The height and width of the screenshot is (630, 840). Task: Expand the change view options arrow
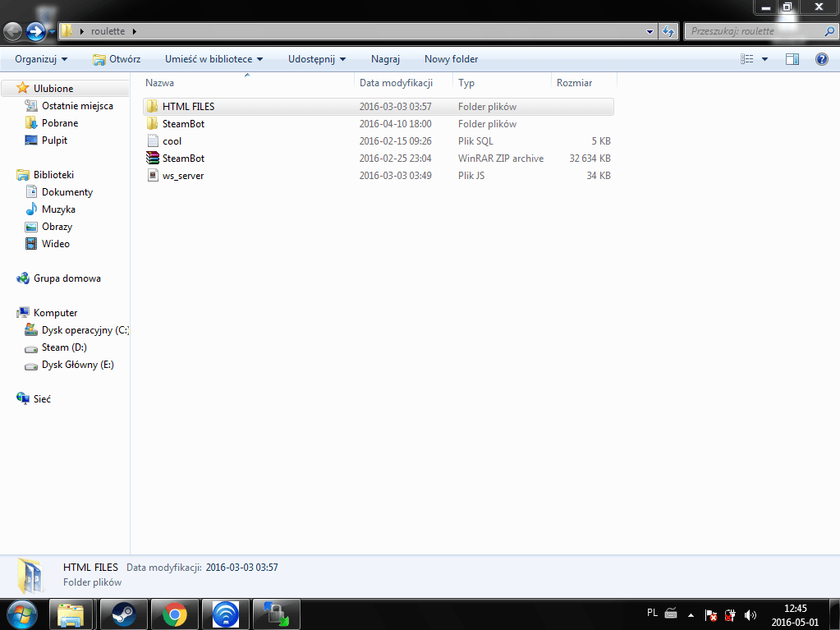[x=764, y=59]
